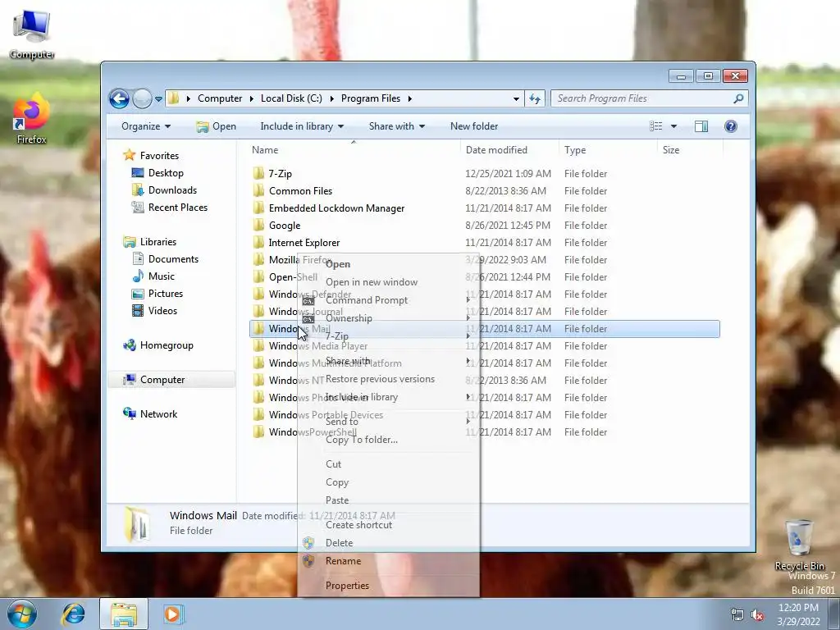Viewport: 840px width, 630px height.
Task: Expand arrow after Program Files breadcrumb
Action: (410, 98)
